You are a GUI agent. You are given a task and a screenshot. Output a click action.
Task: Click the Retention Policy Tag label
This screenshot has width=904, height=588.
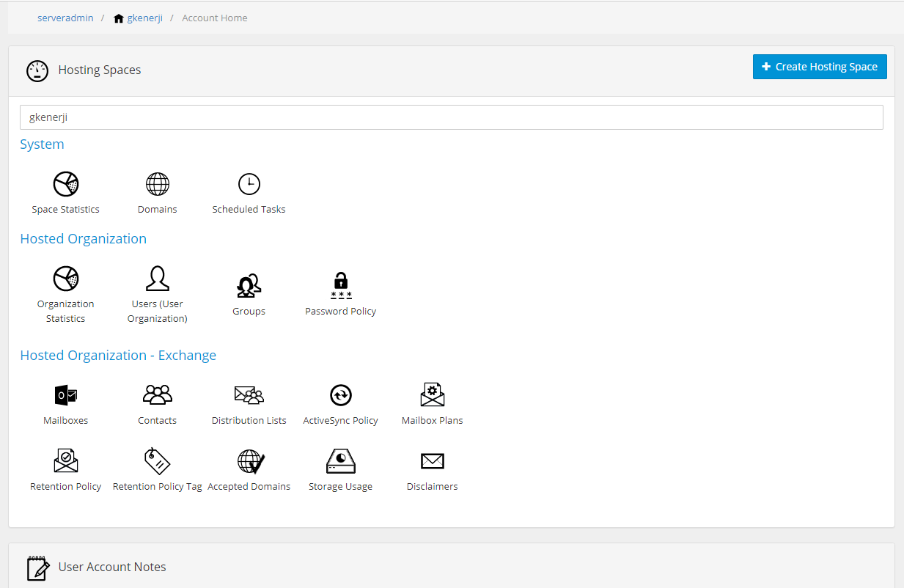point(158,487)
